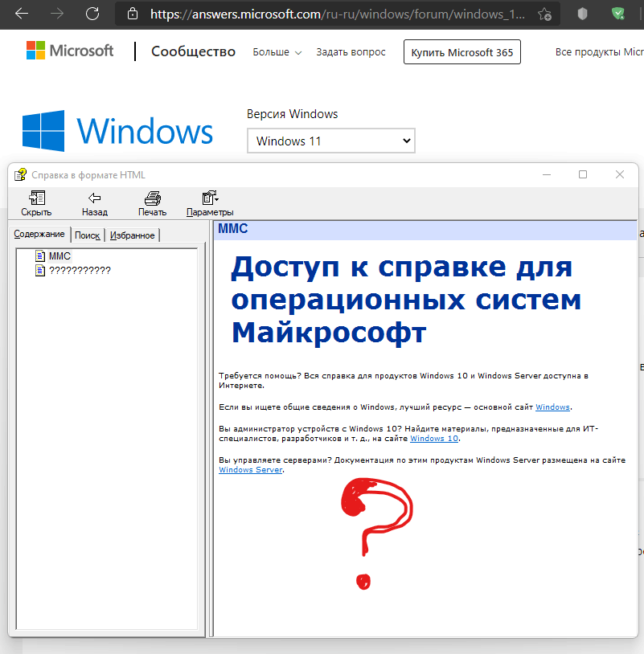Open the Сообщество community link
This screenshot has height=654, width=644.
193,51
